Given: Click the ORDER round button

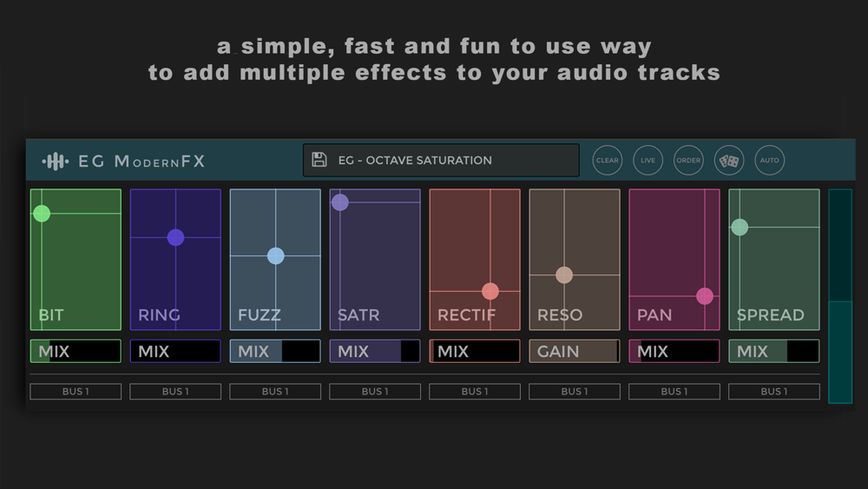Looking at the screenshot, I should (688, 161).
